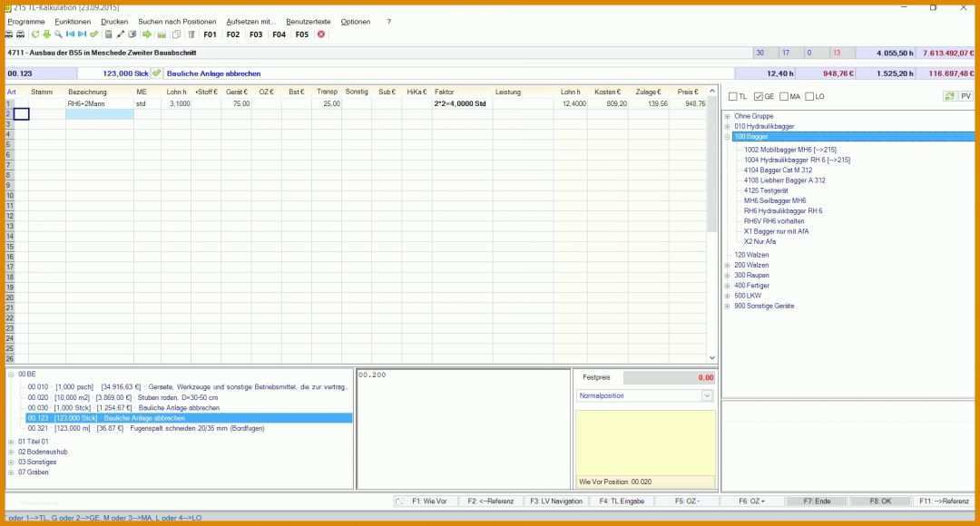Open the Drucken menu
The height and width of the screenshot is (526, 980).
(x=114, y=21)
